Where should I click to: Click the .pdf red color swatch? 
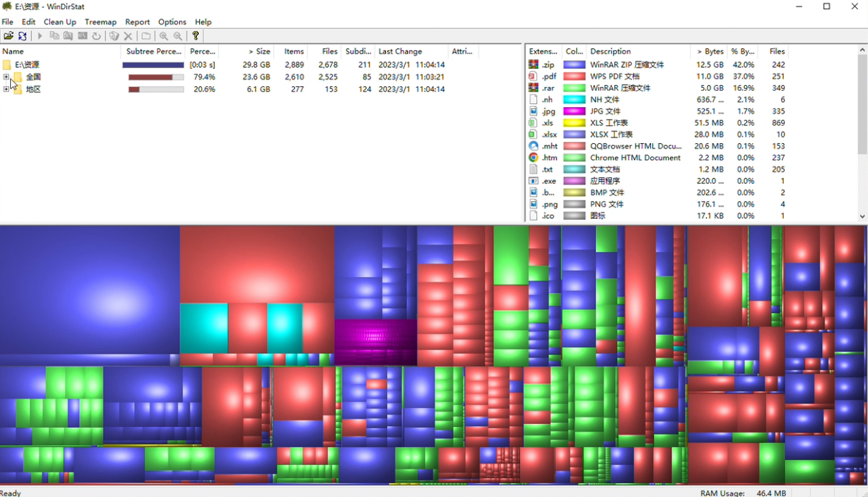[x=574, y=76]
